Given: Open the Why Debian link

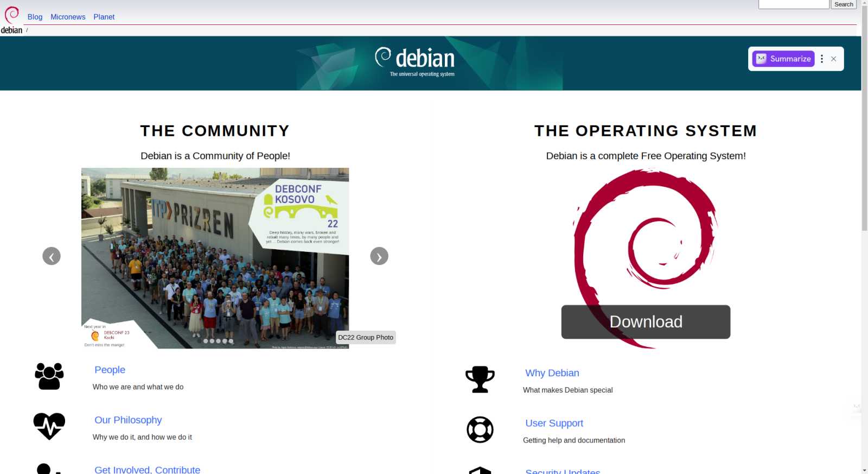Looking at the screenshot, I should point(552,373).
